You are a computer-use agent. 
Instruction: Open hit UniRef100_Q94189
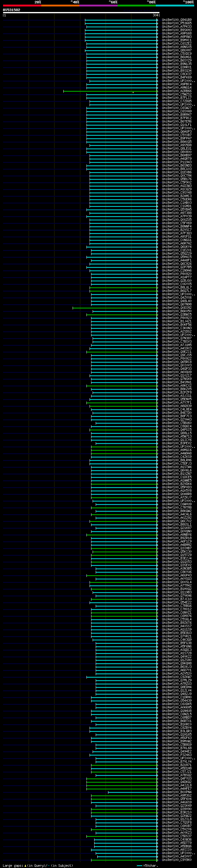click(x=176, y=20)
